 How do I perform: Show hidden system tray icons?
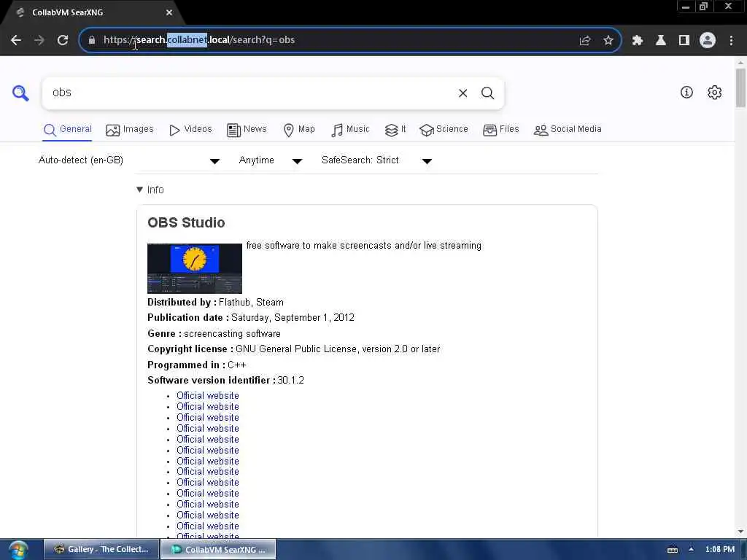691,549
